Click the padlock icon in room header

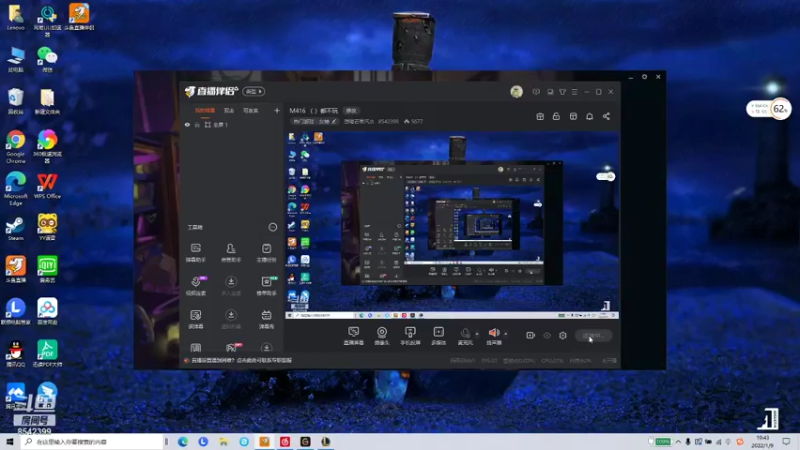(x=556, y=116)
